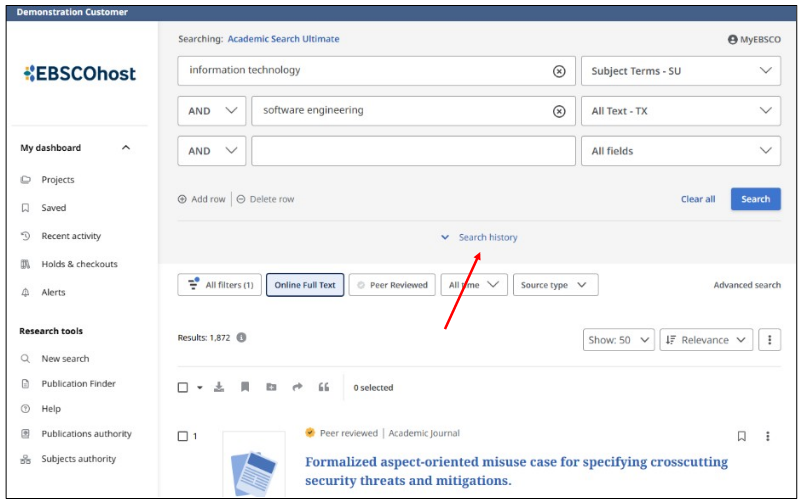Click the empty third search term field

[x=413, y=151]
